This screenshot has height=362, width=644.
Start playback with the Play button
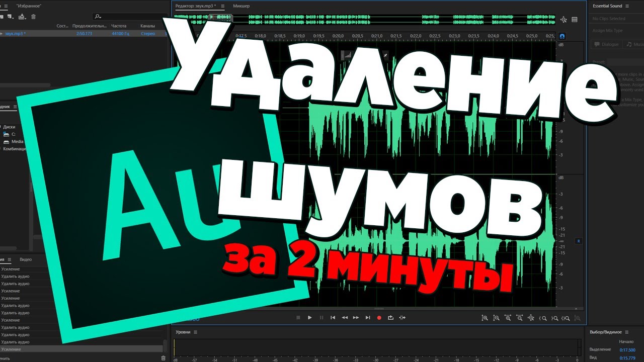tap(309, 318)
